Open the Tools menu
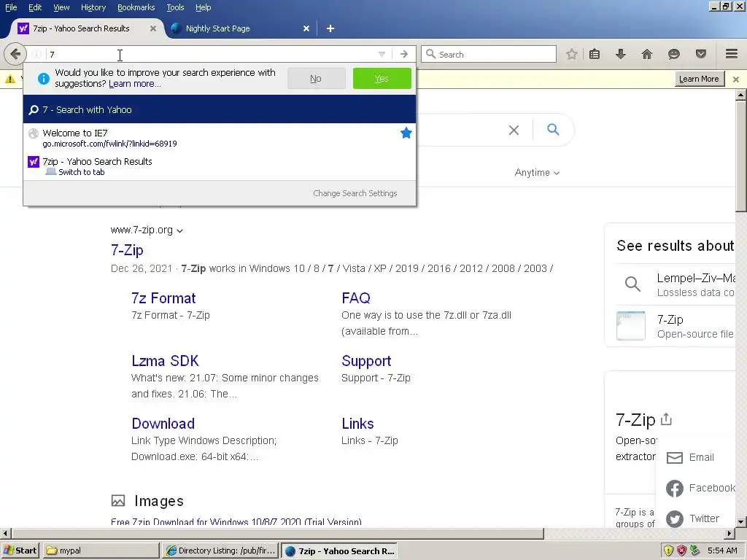Screen dimensions: 747x560 pos(175,7)
